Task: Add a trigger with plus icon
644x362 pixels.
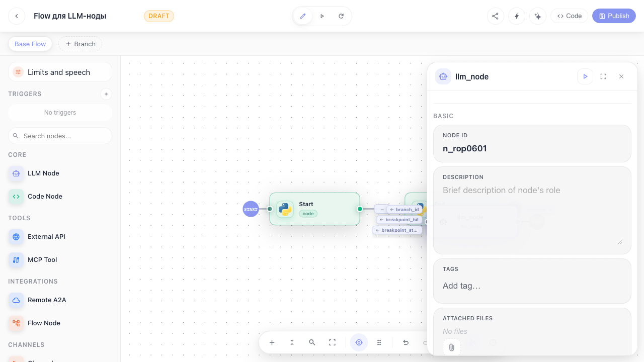Action: coord(106,94)
